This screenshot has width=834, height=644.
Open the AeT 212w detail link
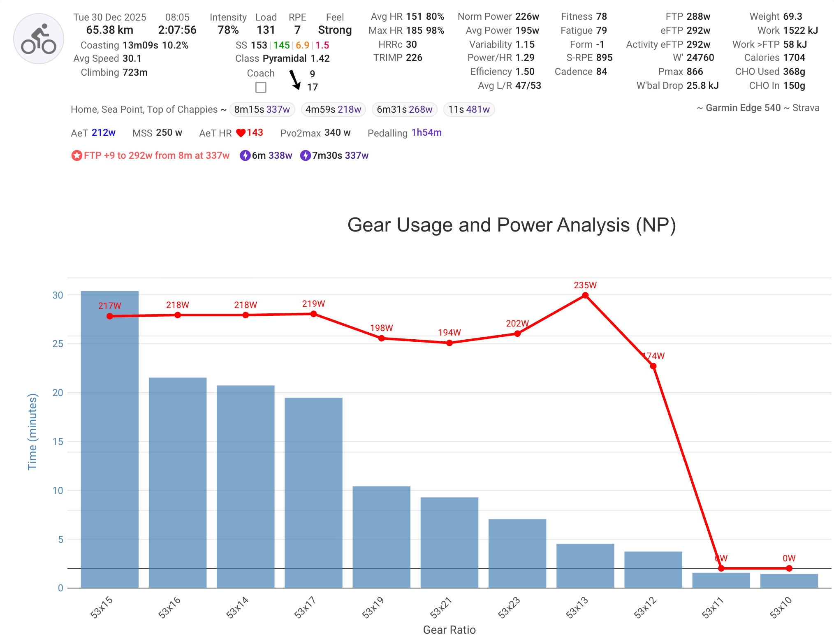tap(103, 132)
